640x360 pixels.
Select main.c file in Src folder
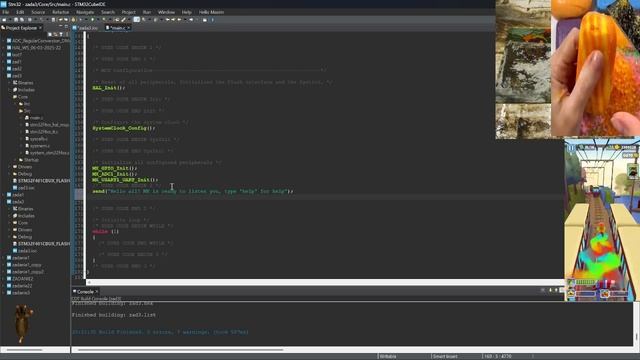[34, 118]
